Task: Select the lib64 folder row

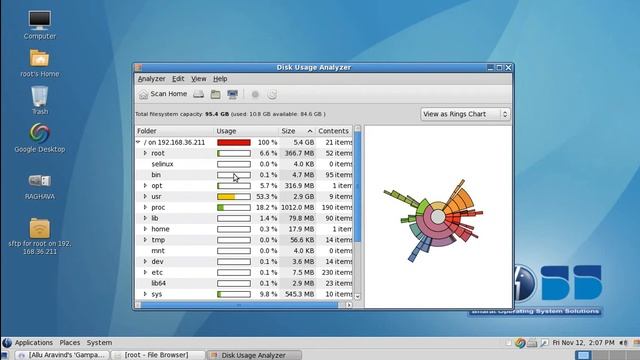Action: [x=244, y=283]
